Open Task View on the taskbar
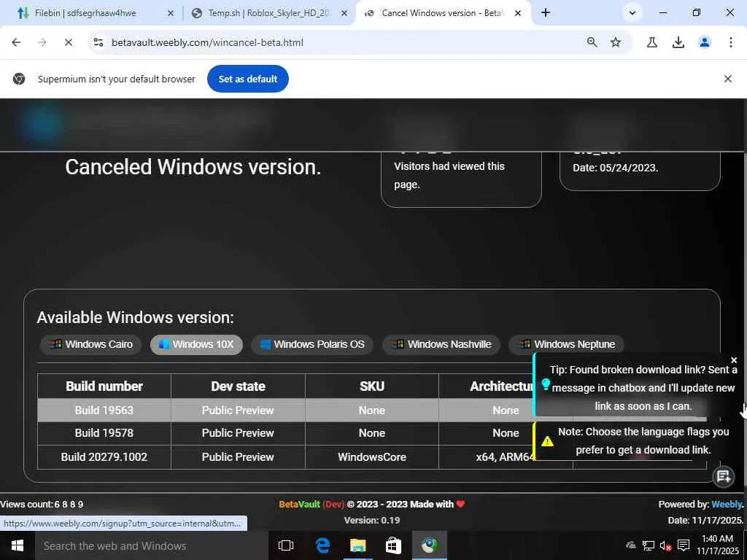The height and width of the screenshot is (560, 747). (286, 545)
